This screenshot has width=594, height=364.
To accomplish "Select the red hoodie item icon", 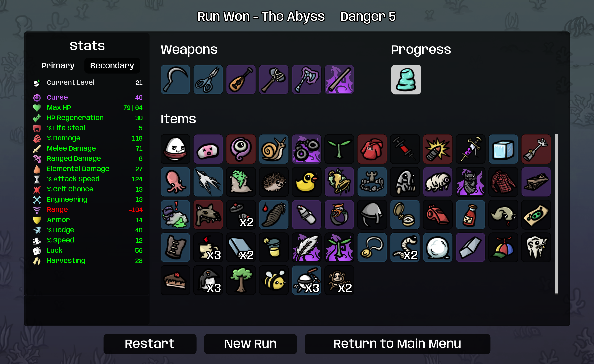I will point(372,149).
